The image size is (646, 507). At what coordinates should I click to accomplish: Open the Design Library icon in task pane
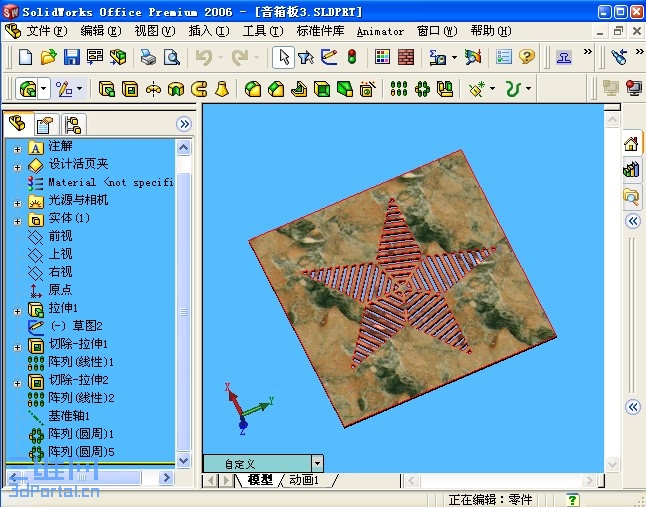coord(631,169)
